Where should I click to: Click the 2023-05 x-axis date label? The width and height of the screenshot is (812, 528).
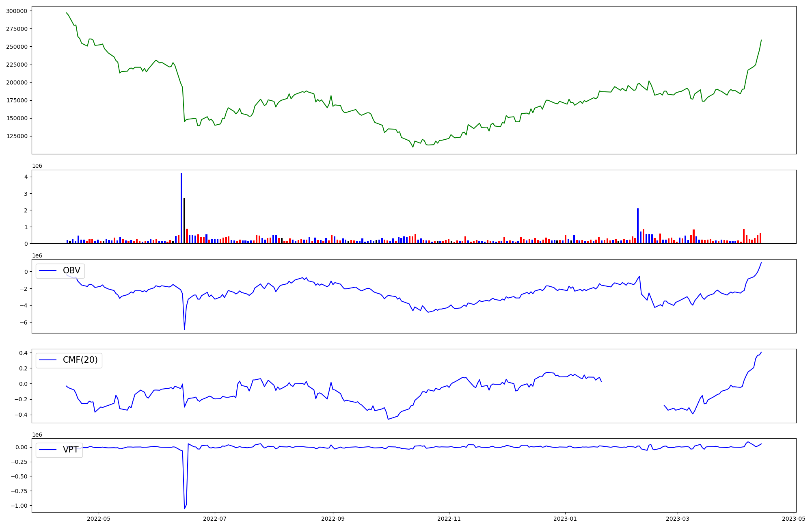tap(794, 519)
